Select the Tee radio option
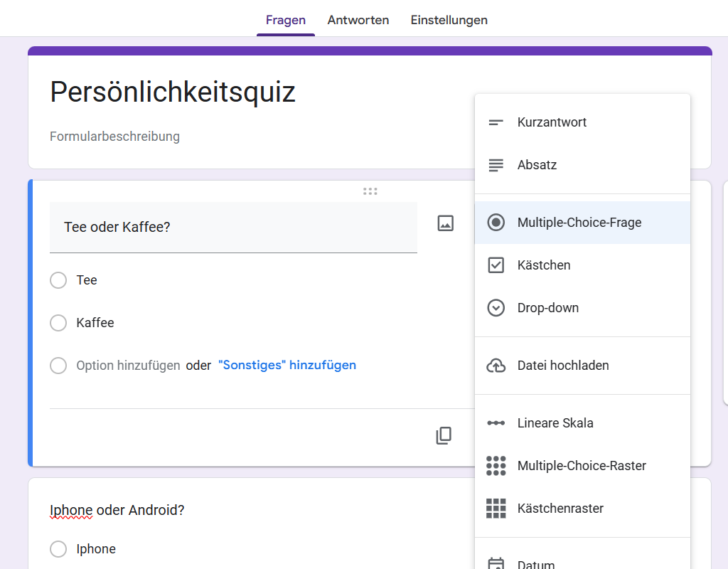The height and width of the screenshot is (569, 728). click(58, 280)
